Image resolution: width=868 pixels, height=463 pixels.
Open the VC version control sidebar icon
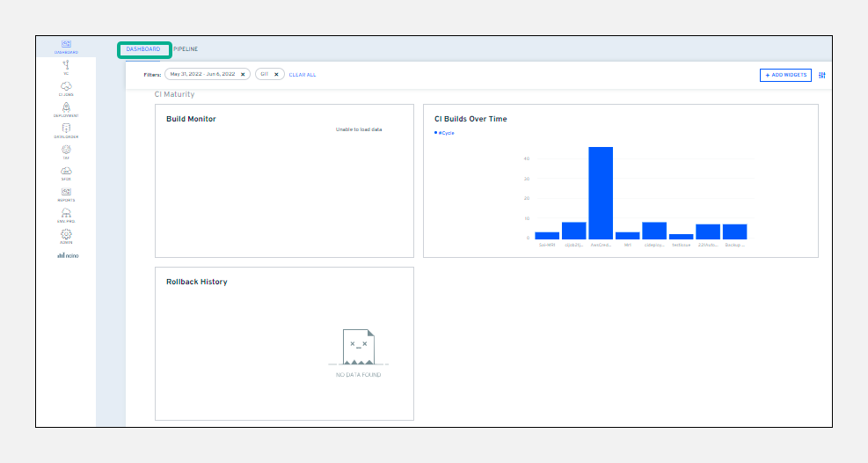coord(66,65)
